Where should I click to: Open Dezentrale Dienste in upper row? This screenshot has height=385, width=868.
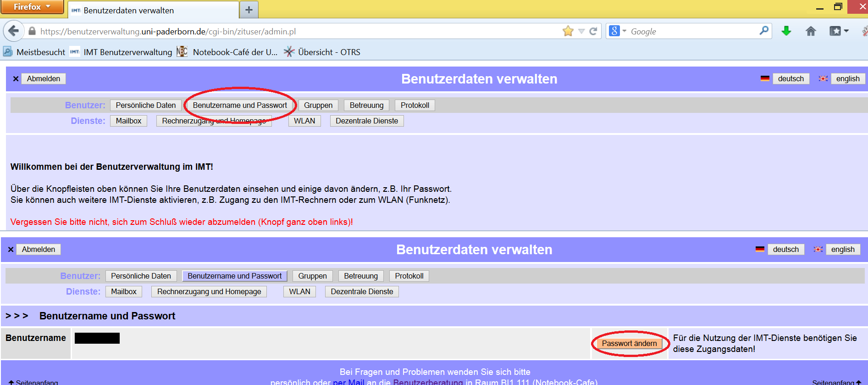pyautogui.click(x=367, y=121)
